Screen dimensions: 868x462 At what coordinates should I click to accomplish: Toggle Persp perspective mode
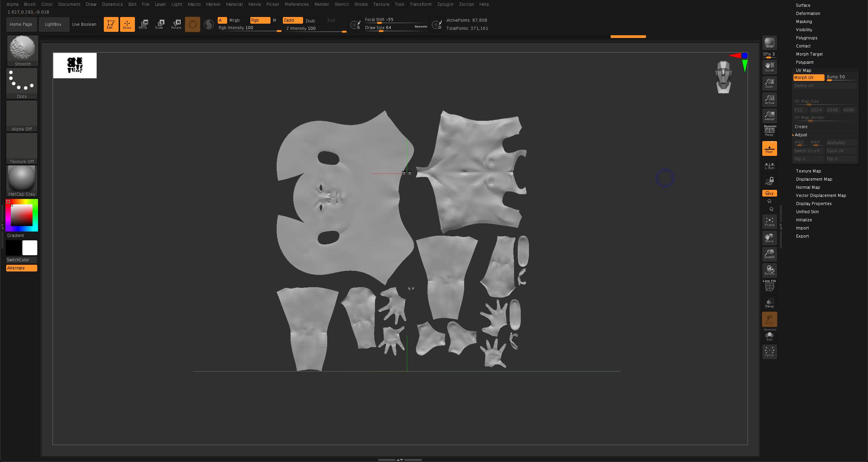click(769, 131)
